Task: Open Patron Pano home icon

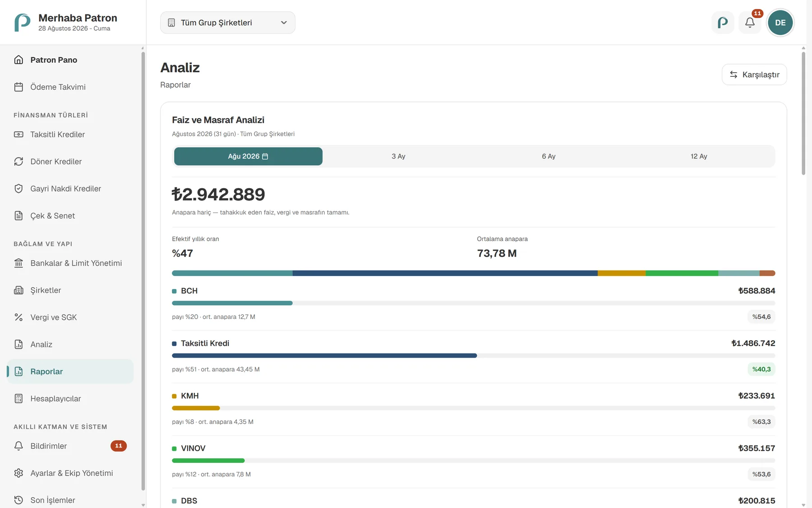Action: point(18,60)
